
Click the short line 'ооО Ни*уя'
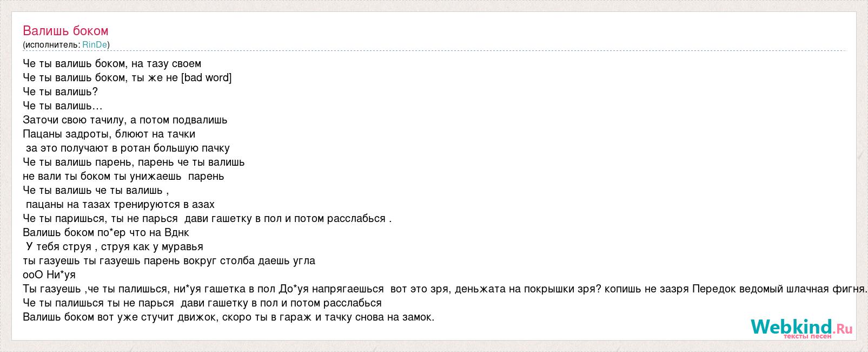[49, 275]
